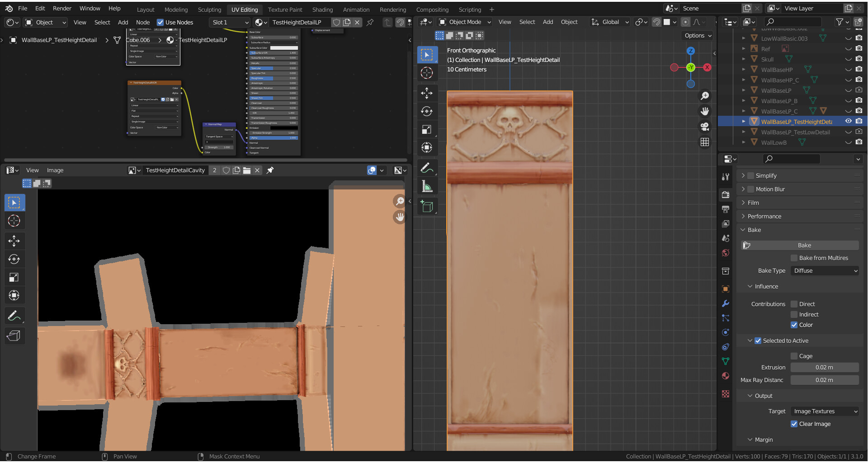Select the 3D Cursor tool
Viewport: 868px width, 463px height.
pos(427,72)
